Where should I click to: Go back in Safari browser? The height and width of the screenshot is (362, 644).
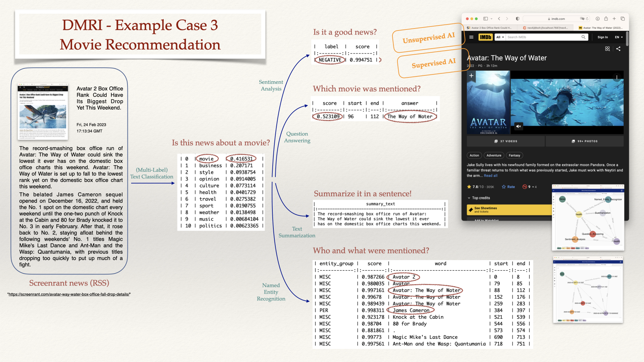coord(499,19)
